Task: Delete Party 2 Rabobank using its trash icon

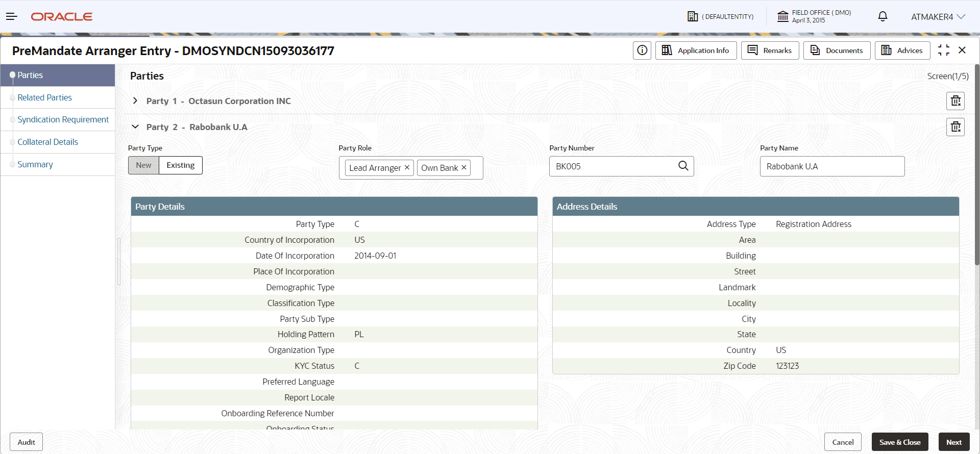Action: click(955, 127)
